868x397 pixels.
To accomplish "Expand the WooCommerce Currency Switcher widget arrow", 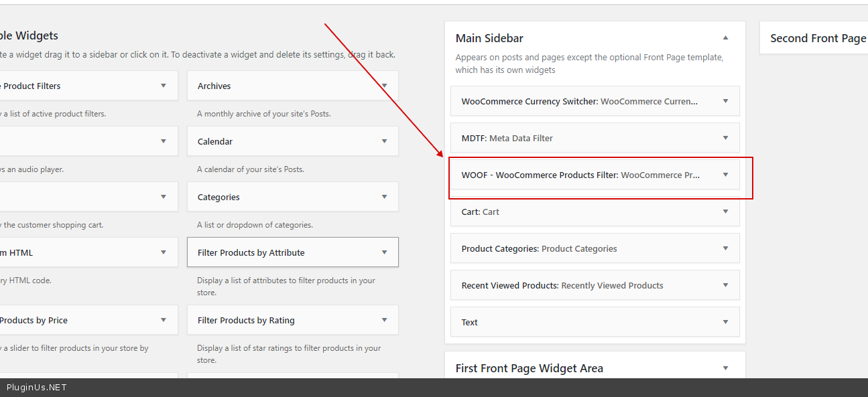I will click(x=725, y=101).
